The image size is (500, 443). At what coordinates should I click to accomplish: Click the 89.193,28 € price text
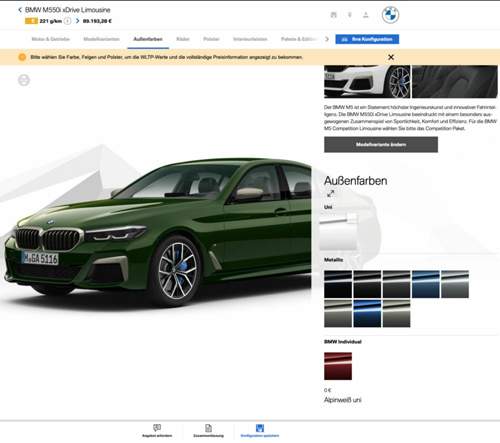(x=97, y=21)
